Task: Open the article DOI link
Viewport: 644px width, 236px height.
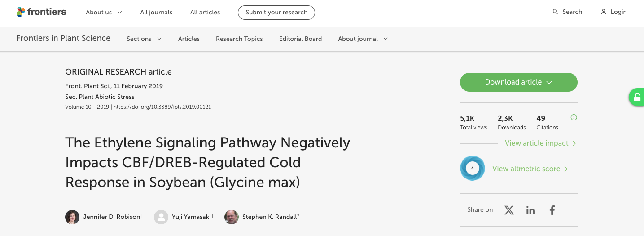Action: pos(162,107)
